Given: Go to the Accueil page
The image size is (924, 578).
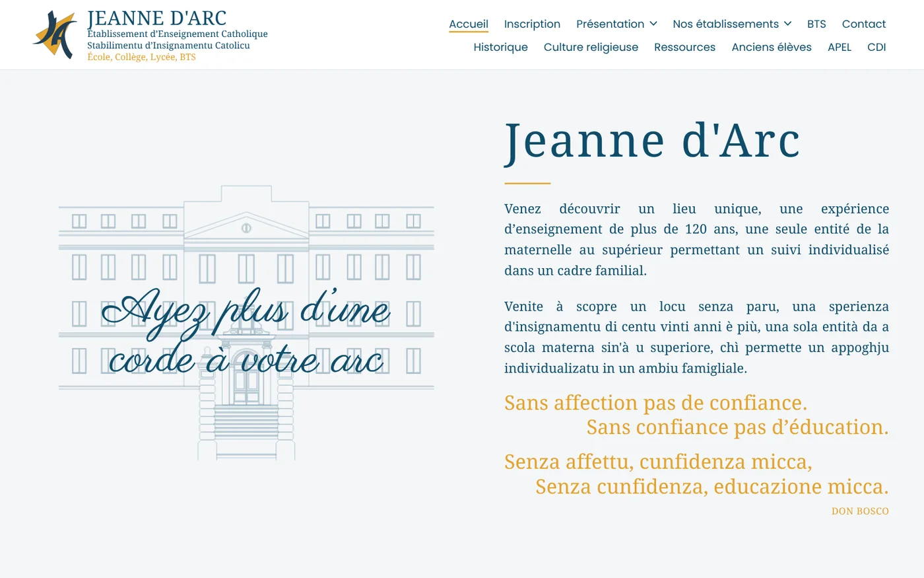Looking at the screenshot, I should pos(469,24).
